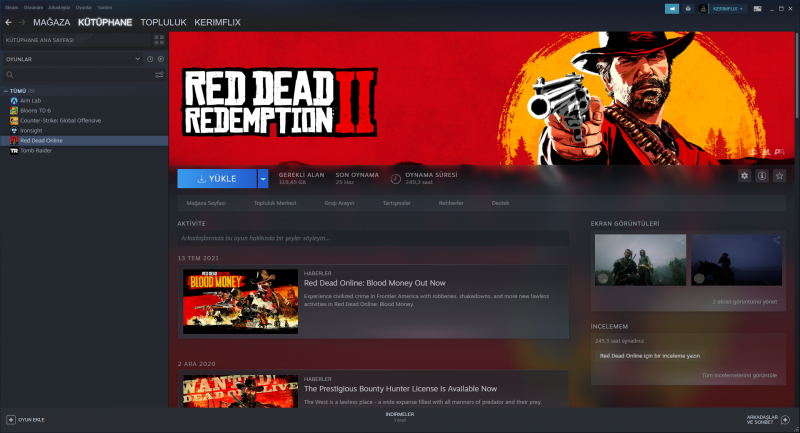Click the share icon on first screenshot
The width and height of the screenshot is (800, 433).
(x=680, y=240)
